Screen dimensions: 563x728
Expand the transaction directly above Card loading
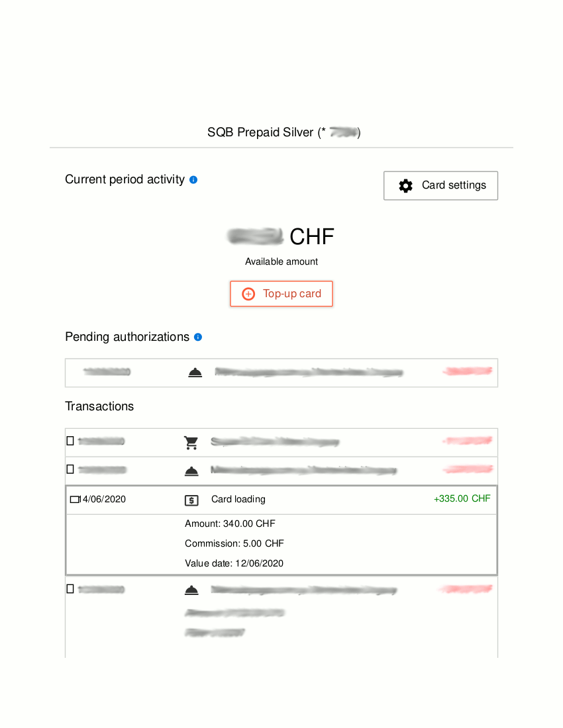pos(70,469)
